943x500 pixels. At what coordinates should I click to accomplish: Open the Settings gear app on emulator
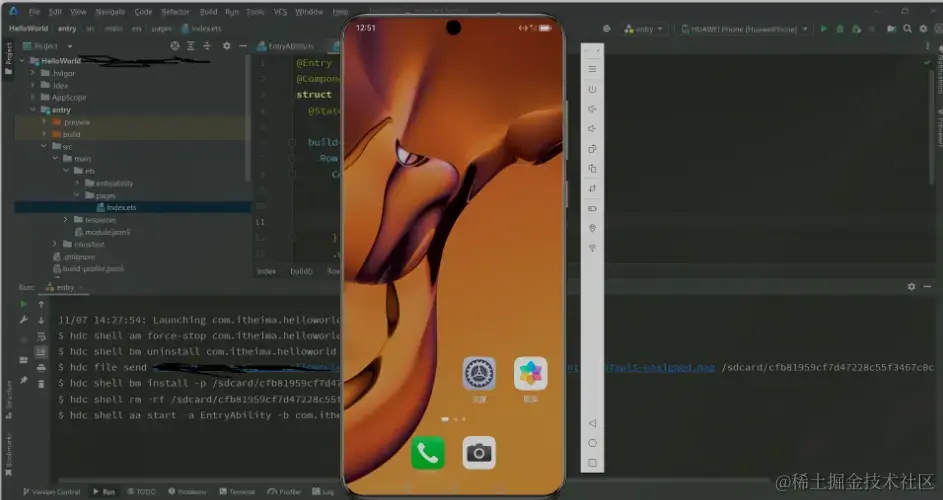[479, 374]
